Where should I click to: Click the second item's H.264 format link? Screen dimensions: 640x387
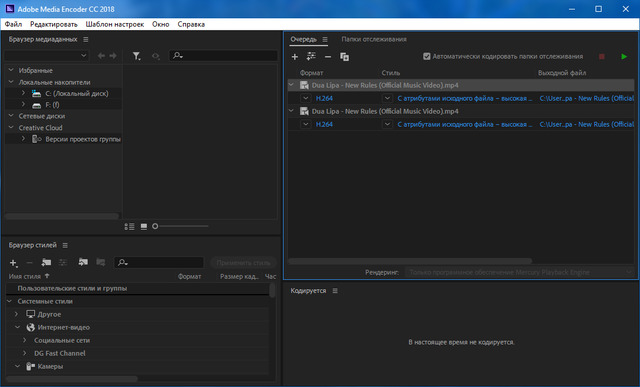click(324, 125)
